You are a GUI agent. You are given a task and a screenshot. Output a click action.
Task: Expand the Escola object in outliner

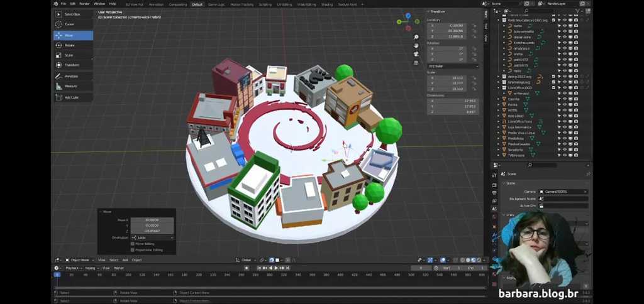499,105
